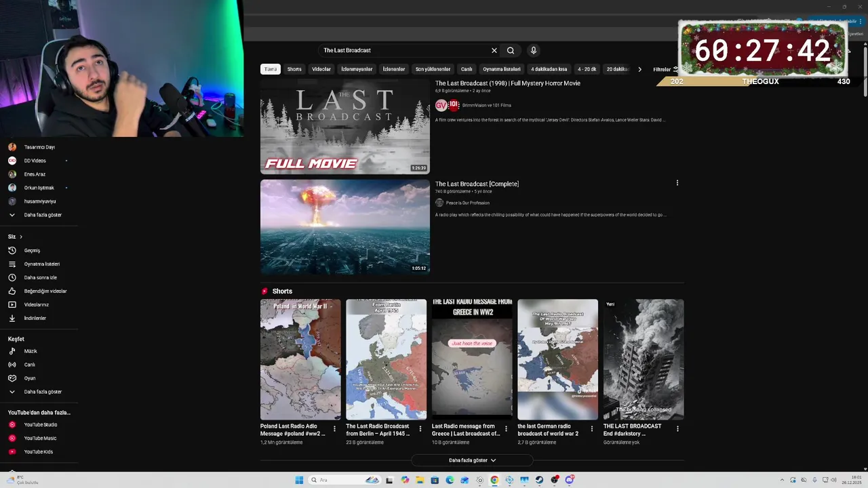This screenshot has height=488, width=868.
Task: Start voice search with microphone icon
Action: [533, 50]
